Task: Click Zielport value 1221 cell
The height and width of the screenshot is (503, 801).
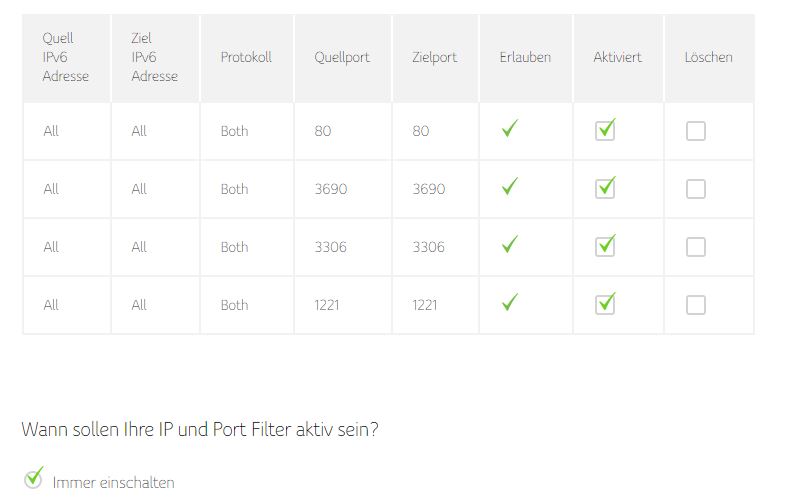Action: pos(425,305)
